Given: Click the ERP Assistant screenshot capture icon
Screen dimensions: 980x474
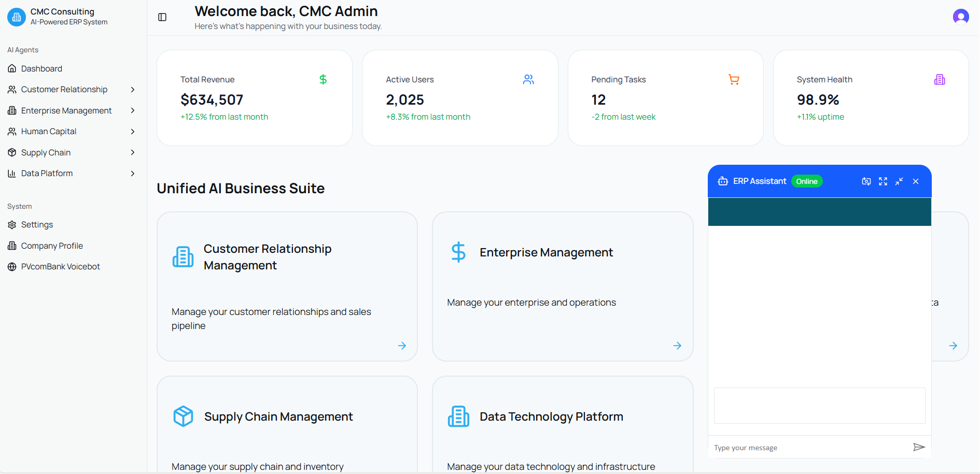Looking at the screenshot, I should click(x=866, y=181).
